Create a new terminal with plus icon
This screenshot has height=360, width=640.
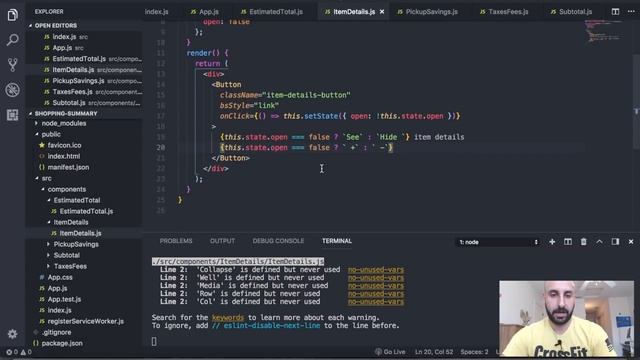click(x=552, y=242)
